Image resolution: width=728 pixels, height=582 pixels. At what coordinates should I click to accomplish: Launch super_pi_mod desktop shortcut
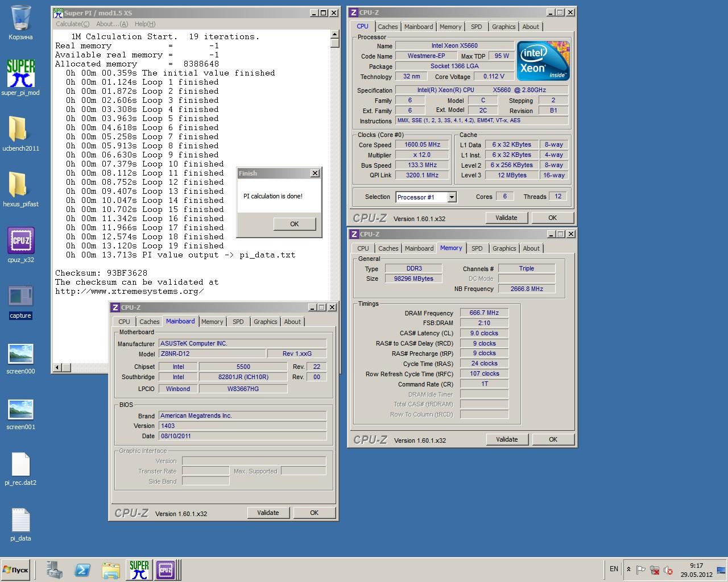(x=20, y=77)
